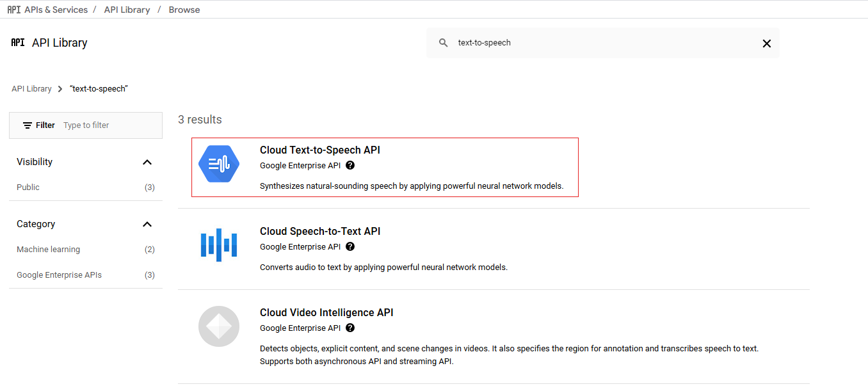The width and height of the screenshot is (868, 391).
Task: Click the Filter label text
Action: coord(45,125)
